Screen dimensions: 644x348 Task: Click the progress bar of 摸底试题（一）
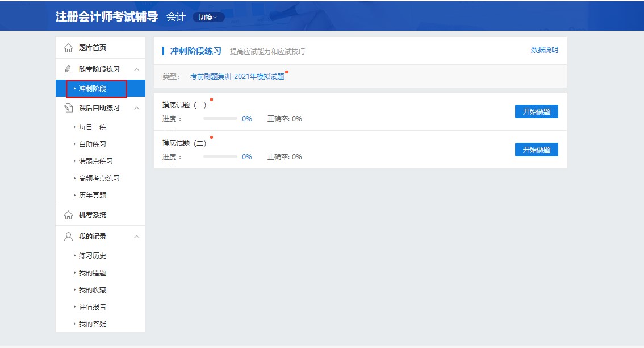point(220,118)
